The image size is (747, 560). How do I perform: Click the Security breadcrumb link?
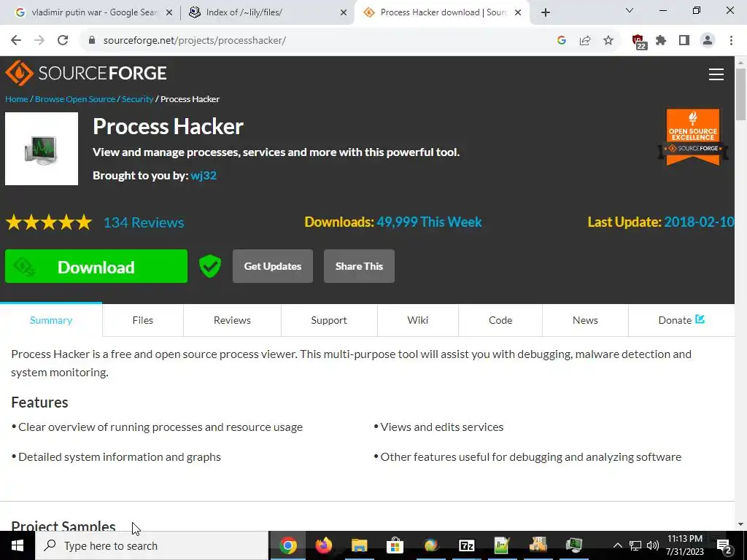(137, 99)
